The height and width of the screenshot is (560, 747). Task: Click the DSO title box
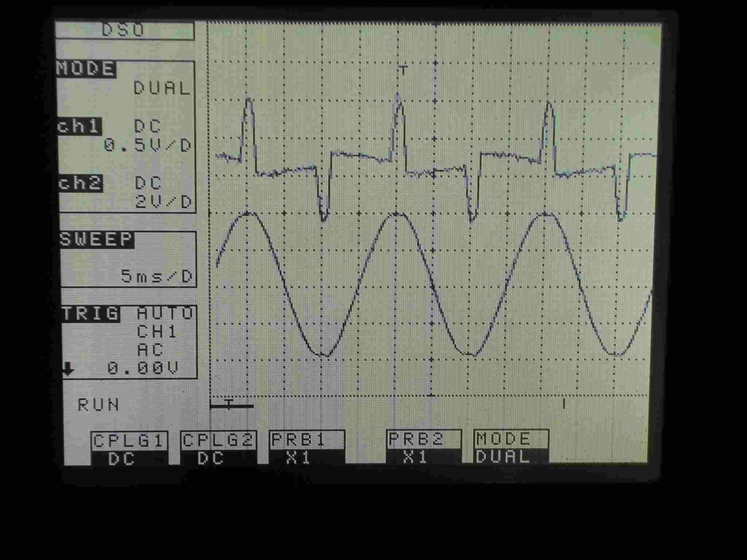click(125, 30)
